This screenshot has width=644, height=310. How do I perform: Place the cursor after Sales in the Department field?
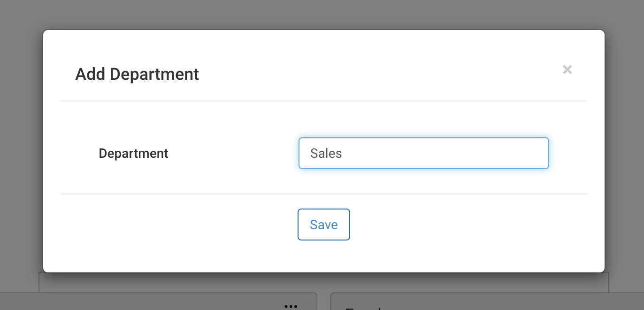point(343,153)
